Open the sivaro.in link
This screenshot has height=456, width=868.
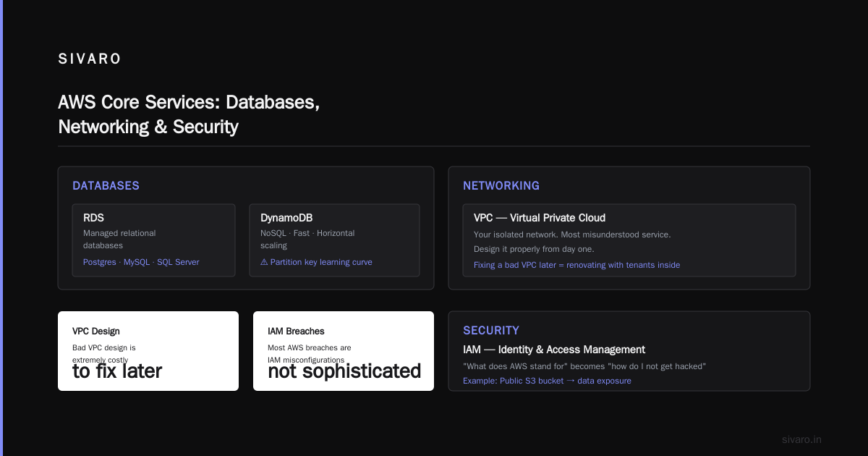coord(801,439)
